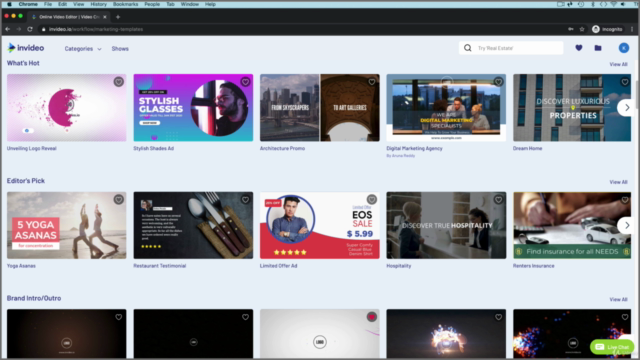Expand the Categories dropdown
This screenshot has height=360, width=640.
pos(83,49)
